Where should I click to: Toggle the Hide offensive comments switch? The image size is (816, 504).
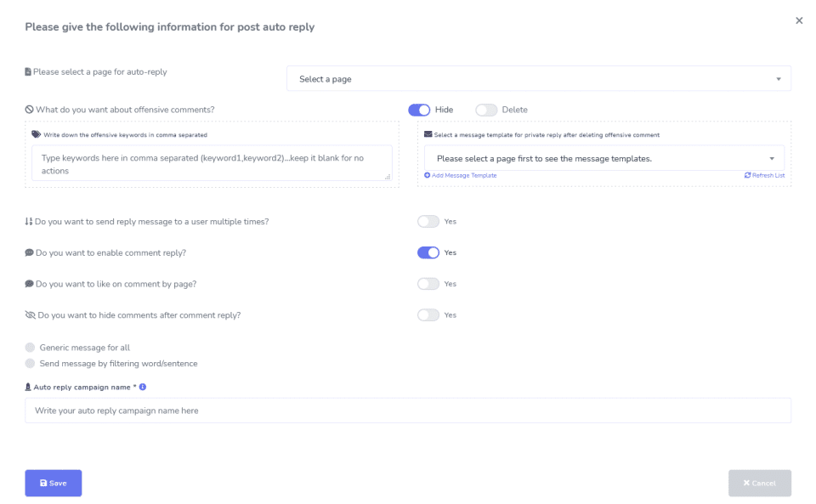419,110
